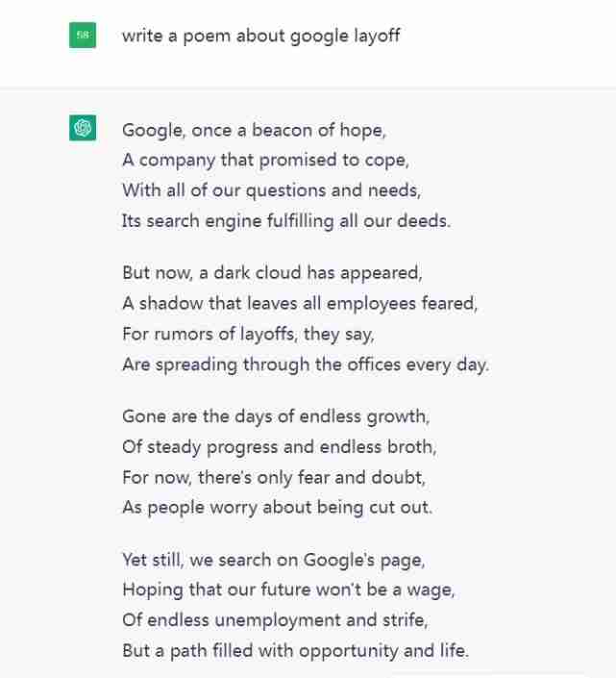The width and height of the screenshot is (616, 678).
Task: Click the line 'Are spreading through the offices every day.'
Action: click(x=305, y=364)
